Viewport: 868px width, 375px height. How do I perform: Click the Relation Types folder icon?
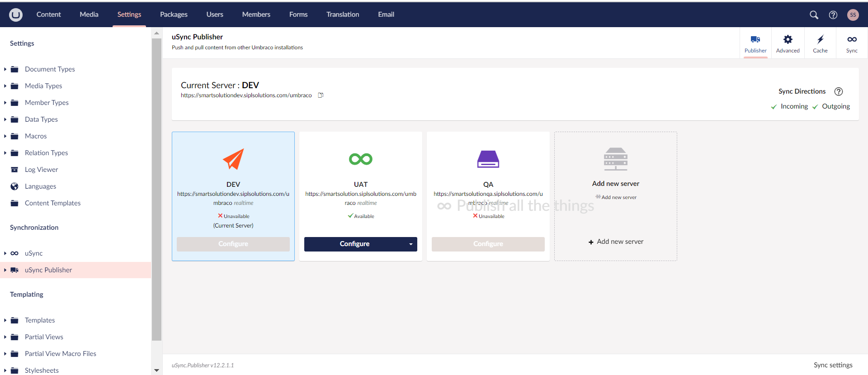[x=14, y=153]
